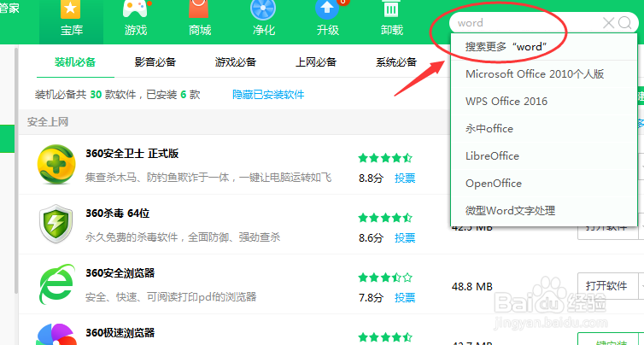This screenshot has width=644, height=345.
Task: Click the 360安全卫士 正式版 title
Action: pyautogui.click(x=132, y=154)
